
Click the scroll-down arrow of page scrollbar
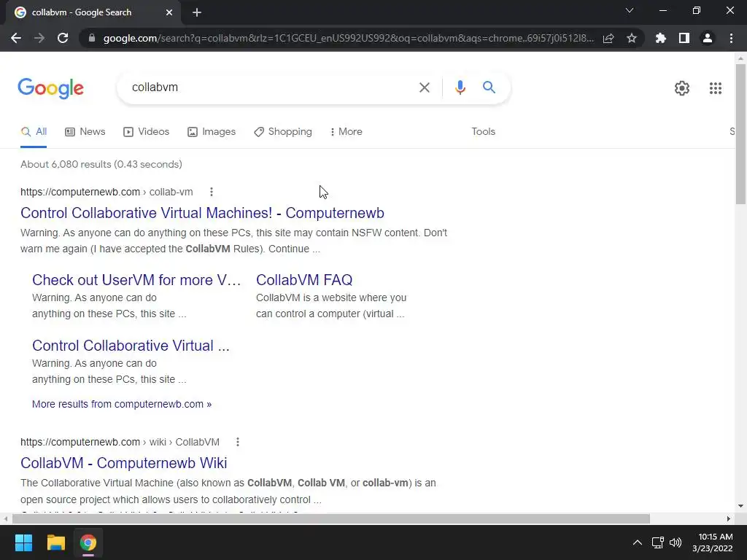click(x=740, y=506)
